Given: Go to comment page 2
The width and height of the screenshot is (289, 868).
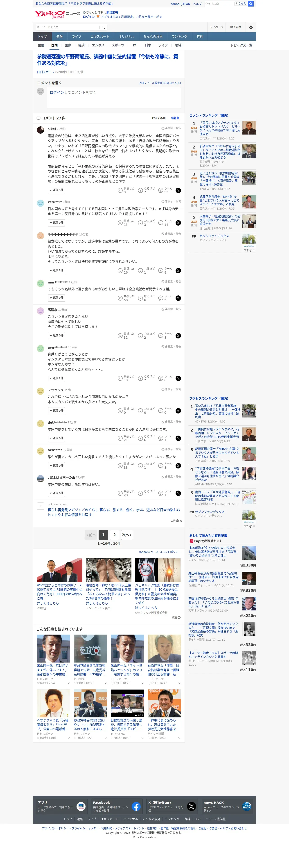Looking at the screenshot, I should (x=114, y=535).
